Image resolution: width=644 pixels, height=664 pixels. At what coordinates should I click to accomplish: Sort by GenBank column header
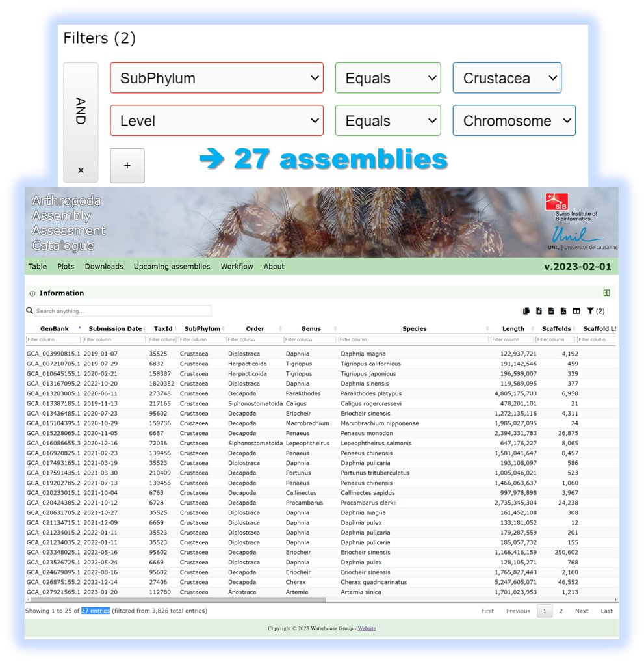click(54, 328)
